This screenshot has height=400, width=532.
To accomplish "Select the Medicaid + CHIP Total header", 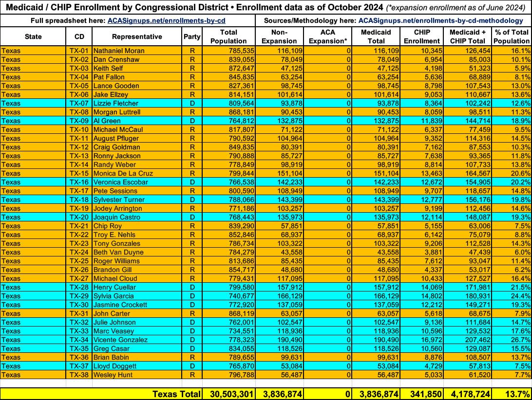I will pos(467,36).
